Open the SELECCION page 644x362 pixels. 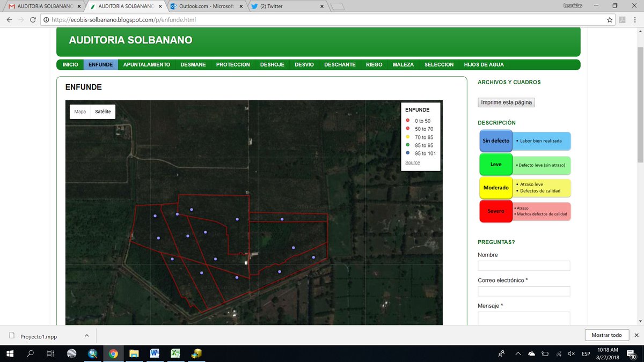pyautogui.click(x=439, y=64)
